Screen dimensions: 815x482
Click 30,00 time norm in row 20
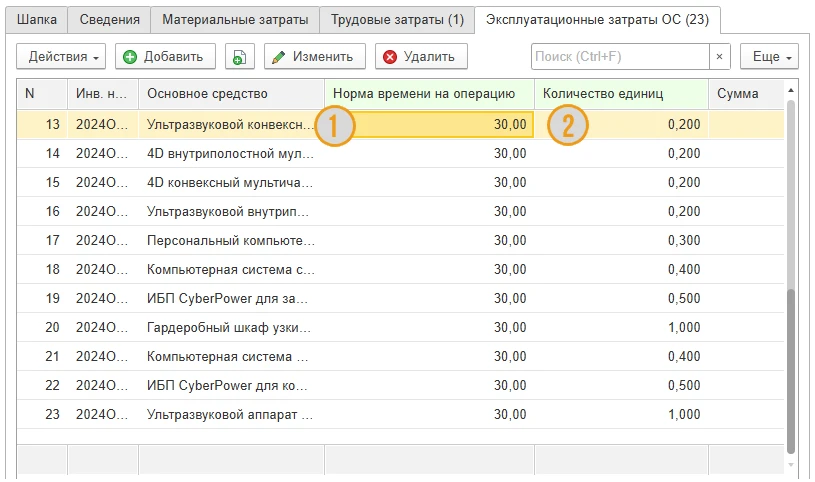click(x=429, y=328)
